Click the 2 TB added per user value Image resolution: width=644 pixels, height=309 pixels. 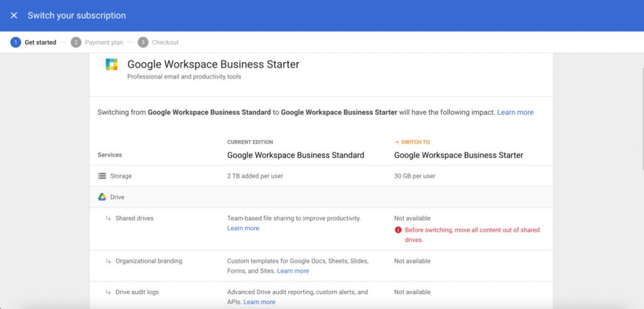click(255, 176)
